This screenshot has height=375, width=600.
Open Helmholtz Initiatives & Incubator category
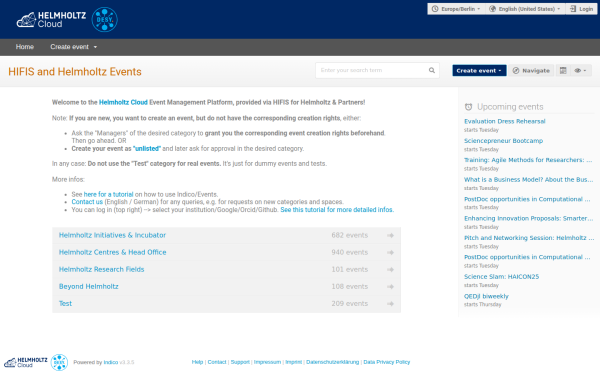[112, 235]
